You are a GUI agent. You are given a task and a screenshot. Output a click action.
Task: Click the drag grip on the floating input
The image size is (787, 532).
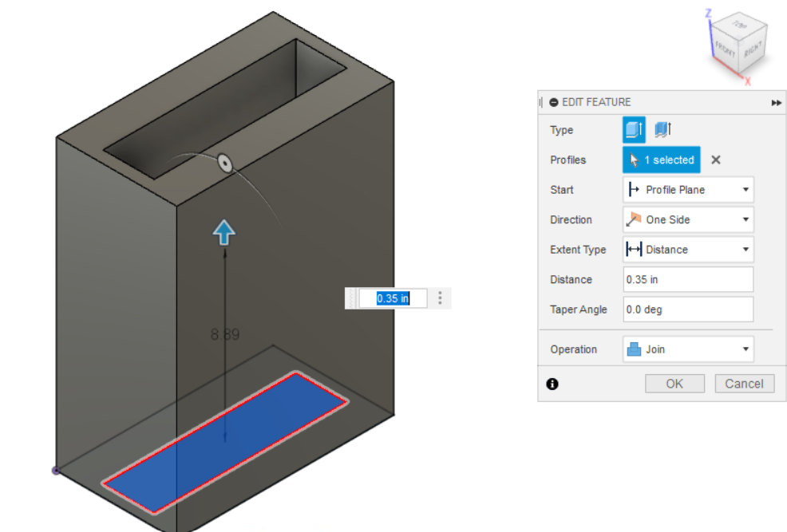pos(351,298)
